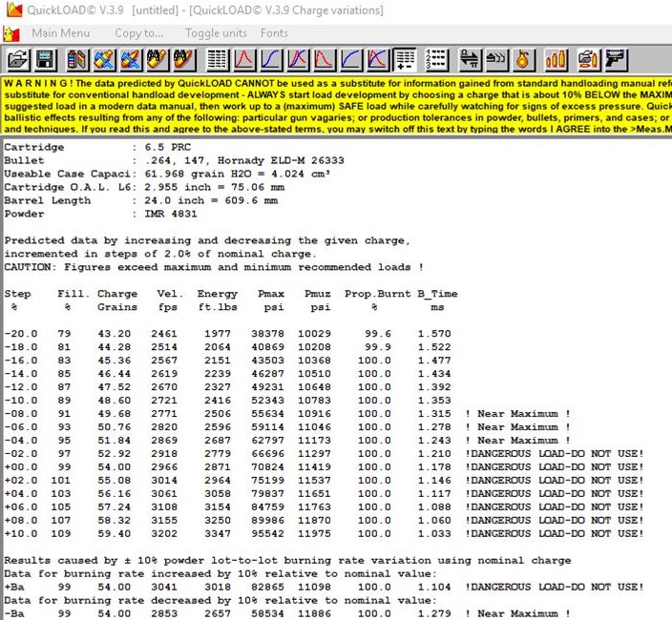Click the floppy disk save icon

(46, 59)
